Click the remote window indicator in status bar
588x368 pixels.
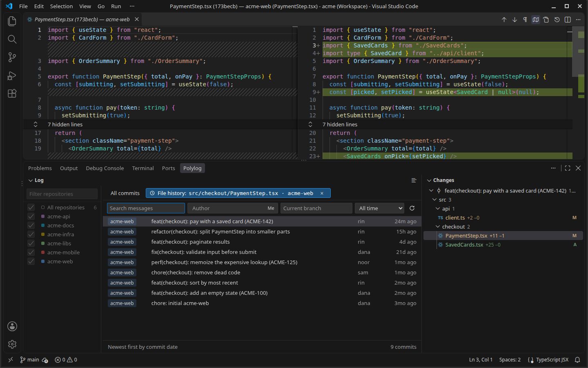pos(11,360)
